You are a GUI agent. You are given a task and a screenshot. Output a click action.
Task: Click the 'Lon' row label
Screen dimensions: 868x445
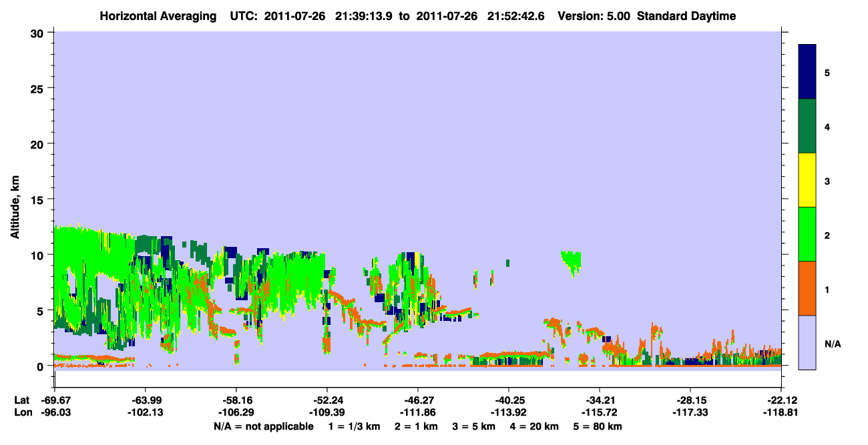22,412
